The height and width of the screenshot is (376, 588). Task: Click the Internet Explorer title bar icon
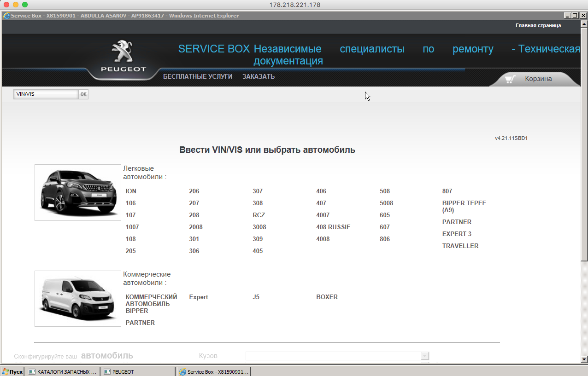click(6, 16)
